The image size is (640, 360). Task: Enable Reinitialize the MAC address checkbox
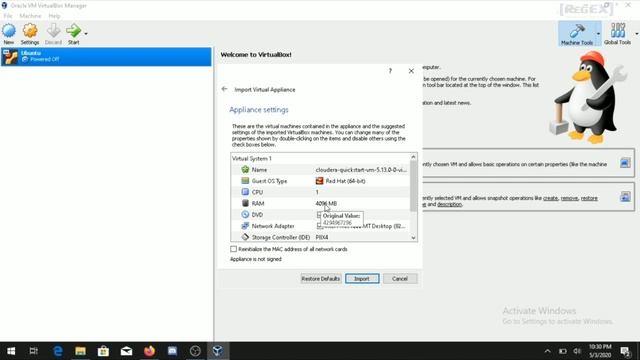233,249
